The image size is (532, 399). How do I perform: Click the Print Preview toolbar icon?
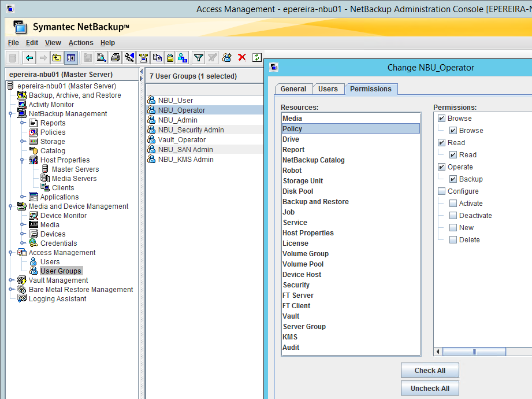[x=101, y=58]
